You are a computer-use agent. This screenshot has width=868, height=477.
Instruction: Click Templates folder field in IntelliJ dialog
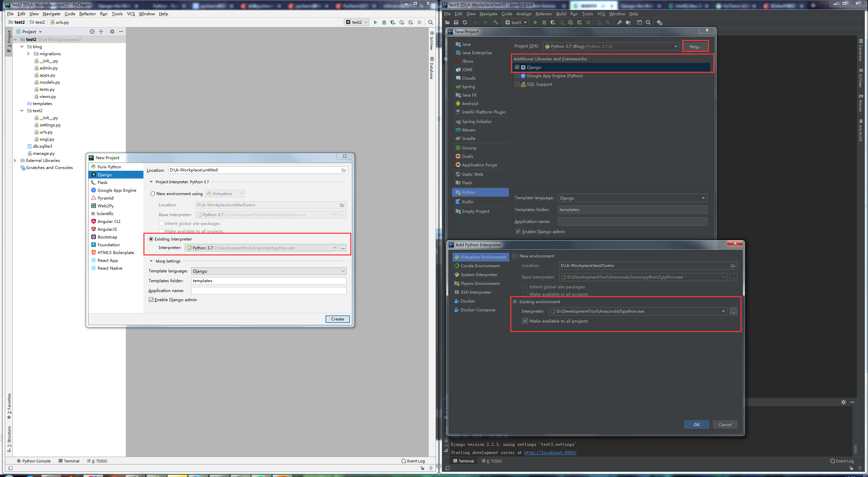point(632,210)
